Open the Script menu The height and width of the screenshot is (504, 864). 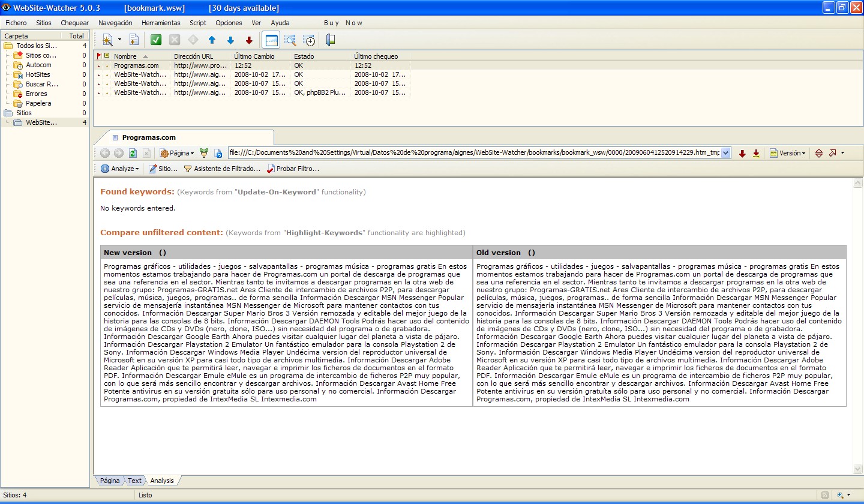tap(198, 23)
